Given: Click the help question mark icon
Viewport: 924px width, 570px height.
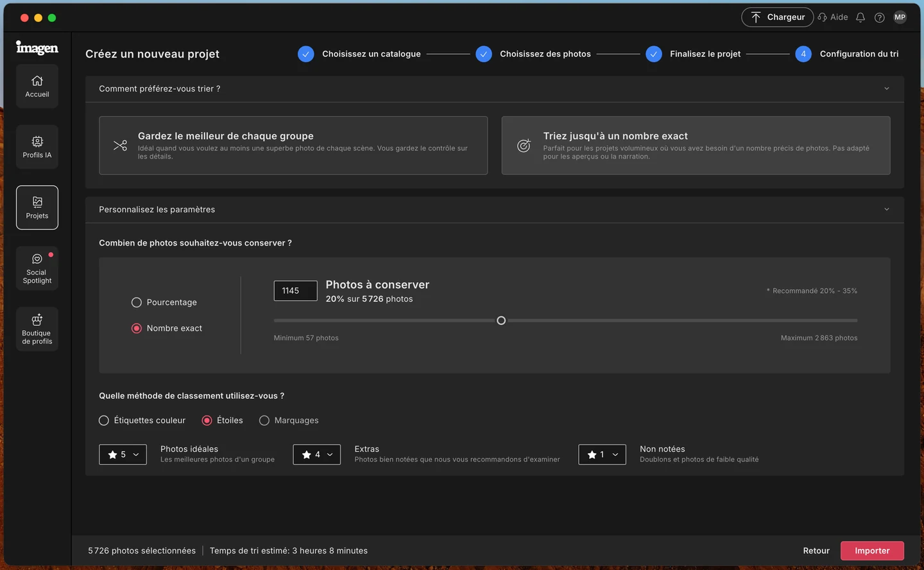Looking at the screenshot, I should 880,17.
